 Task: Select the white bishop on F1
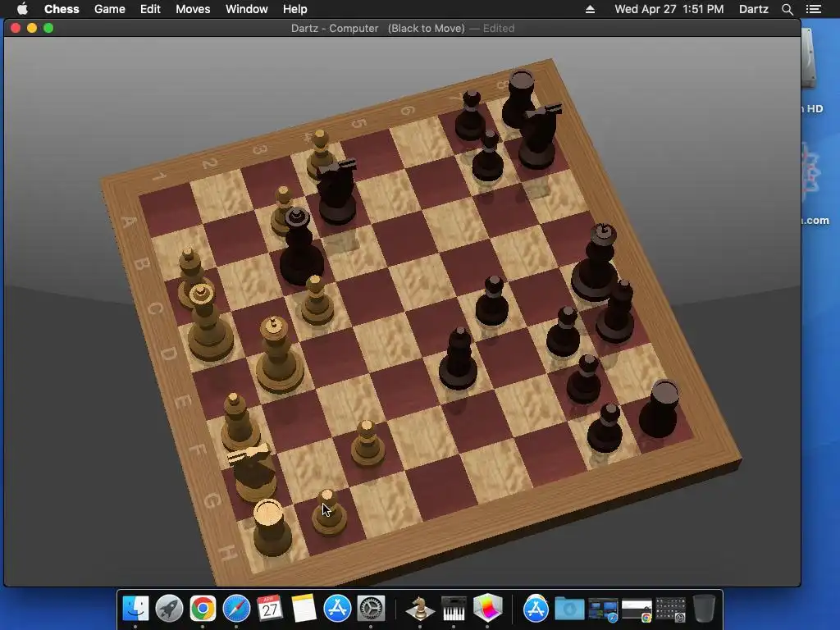tap(239, 422)
